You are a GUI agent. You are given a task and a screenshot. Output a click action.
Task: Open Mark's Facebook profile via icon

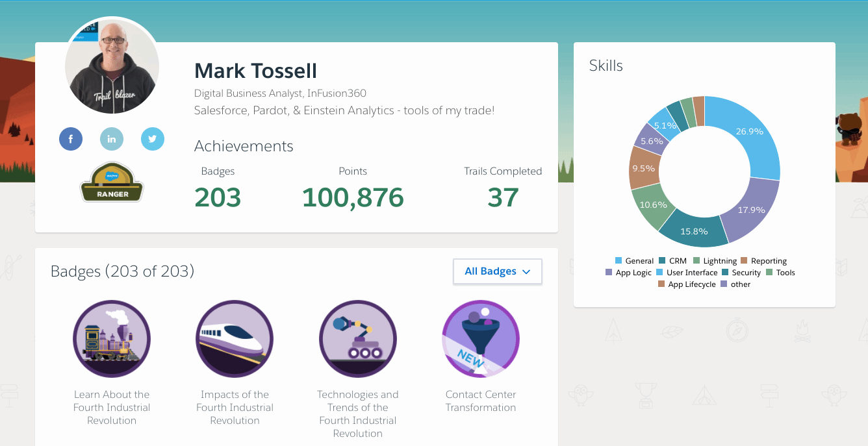tap(71, 139)
